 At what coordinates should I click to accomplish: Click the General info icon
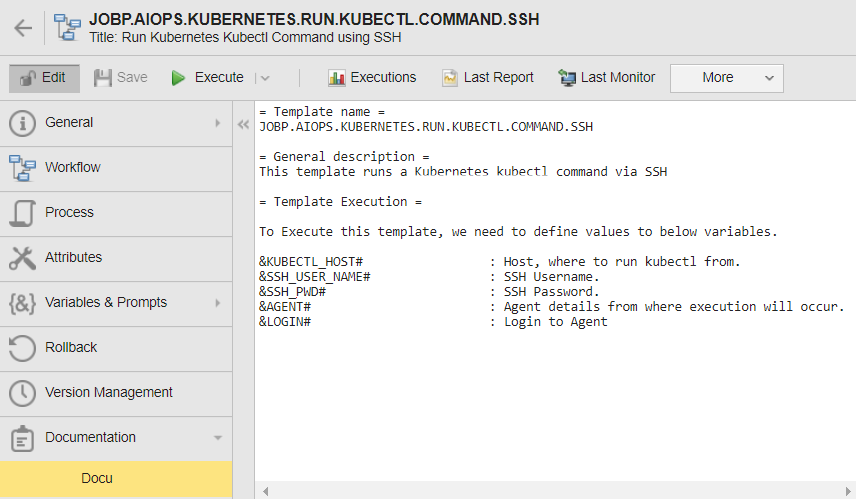point(22,123)
